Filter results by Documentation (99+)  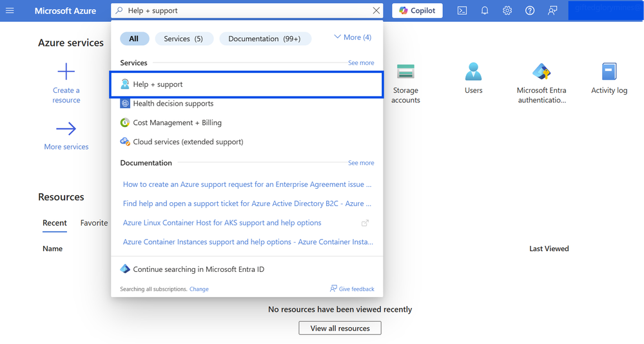coord(265,39)
